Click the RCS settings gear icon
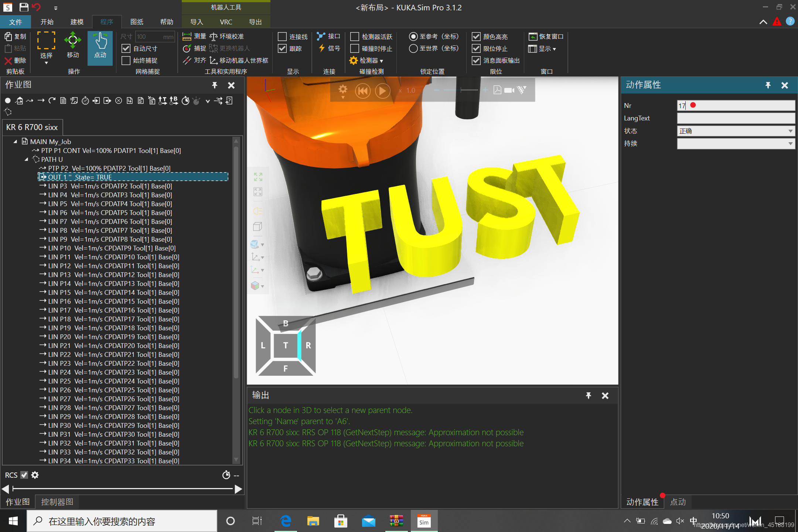The height and width of the screenshot is (532, 798). click(35, 475)
